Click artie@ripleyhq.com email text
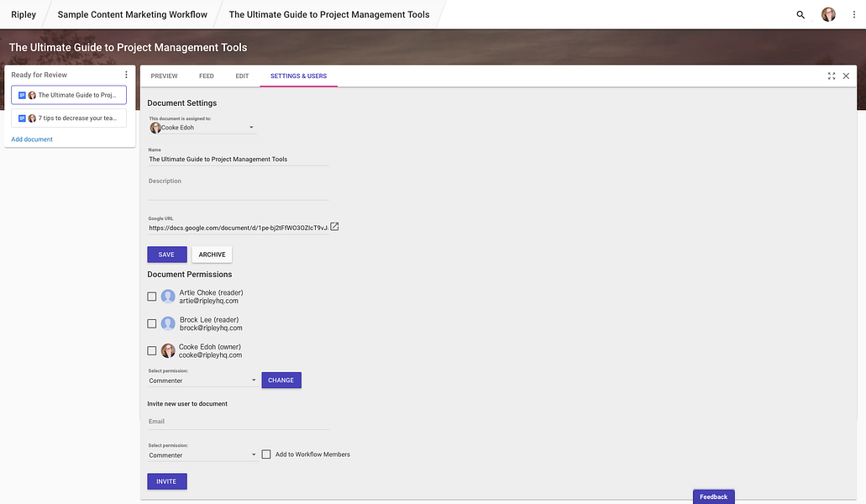Image resolution: width=866 pixels, height=504 pixels. point(209,301)
